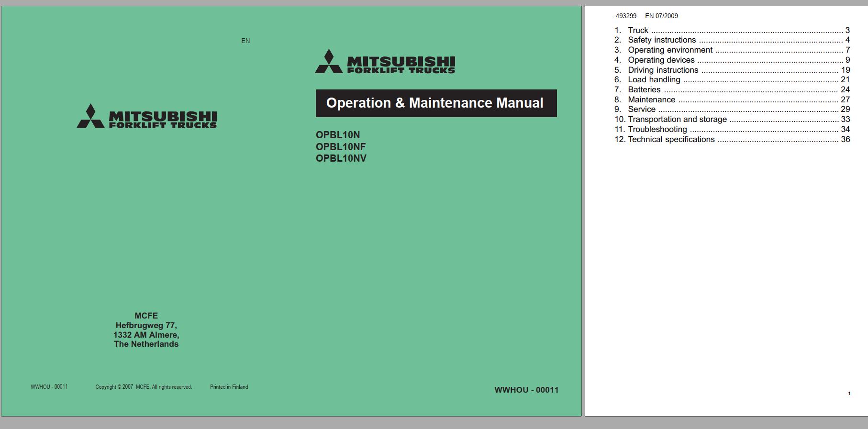Screen dimensions: 868x429
Task: Open 'Transportation and storage' contents entry
Action: coord(732,120)
